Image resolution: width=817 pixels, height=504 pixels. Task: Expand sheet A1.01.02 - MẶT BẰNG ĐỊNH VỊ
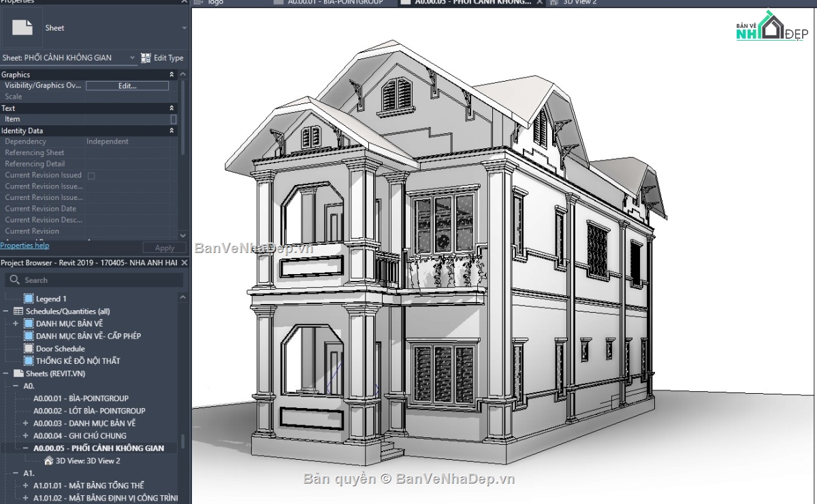26,498
